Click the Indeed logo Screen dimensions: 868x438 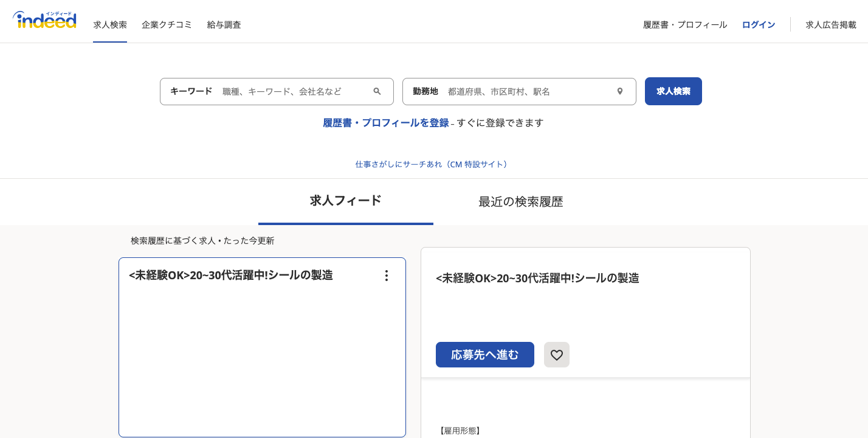point(44,20)
